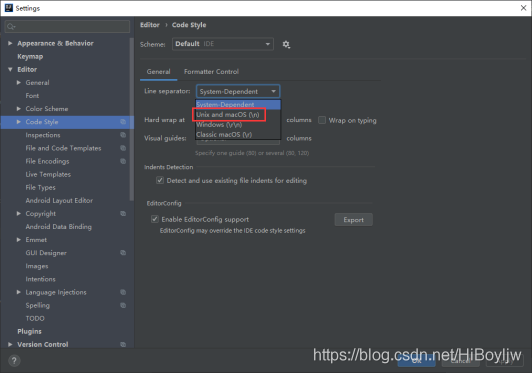
Task: Select Unix and macOS (\n) option
Action: coord(238,115)
